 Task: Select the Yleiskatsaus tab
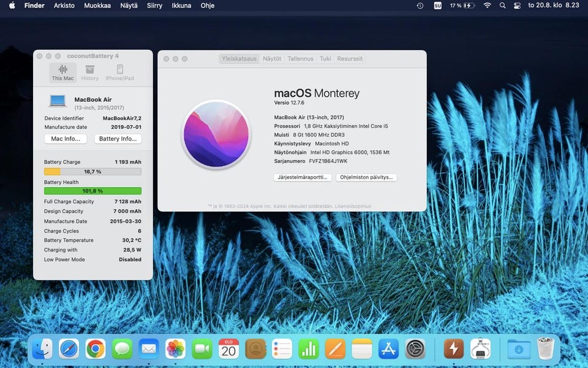pyautogui.click(x=239, y=59)
